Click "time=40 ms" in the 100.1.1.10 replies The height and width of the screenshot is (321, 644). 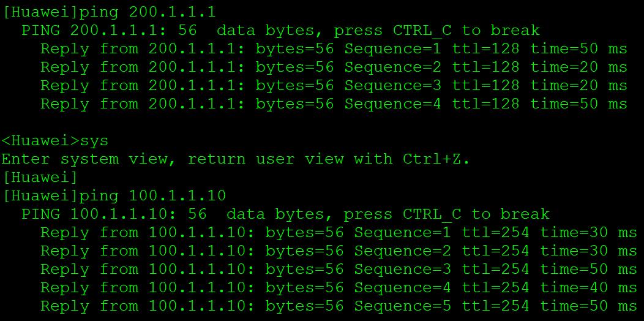pos(588,288)
